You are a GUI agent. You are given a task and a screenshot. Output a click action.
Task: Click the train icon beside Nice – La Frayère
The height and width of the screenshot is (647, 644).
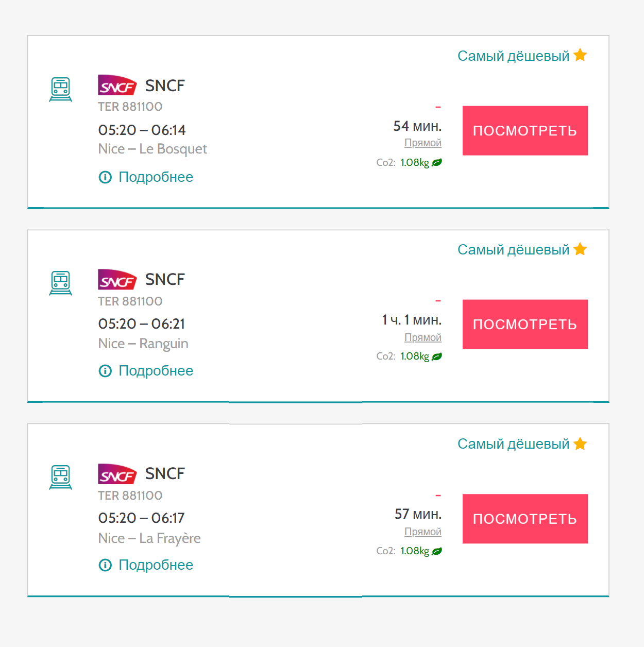[x=60, y=477]
